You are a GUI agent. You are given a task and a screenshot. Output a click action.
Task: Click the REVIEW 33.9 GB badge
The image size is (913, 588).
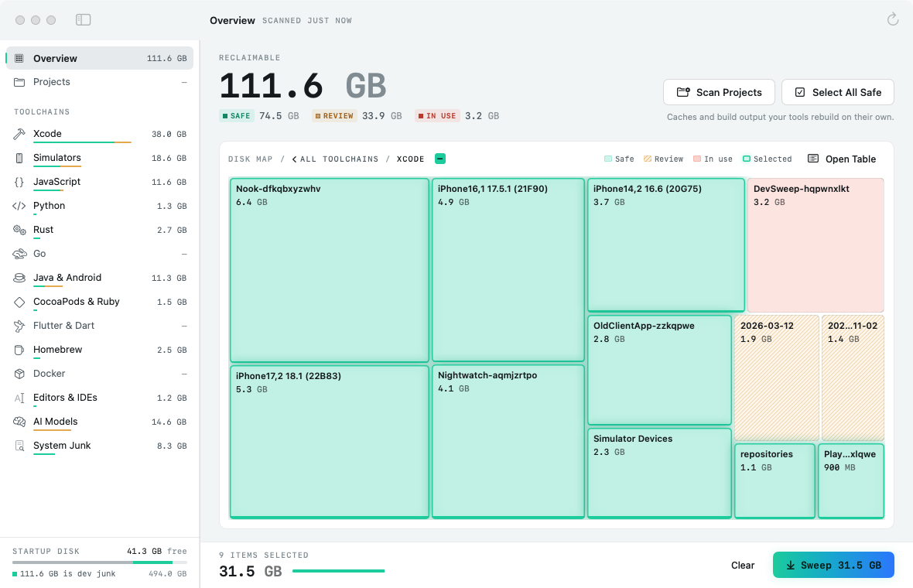point(357,116)
